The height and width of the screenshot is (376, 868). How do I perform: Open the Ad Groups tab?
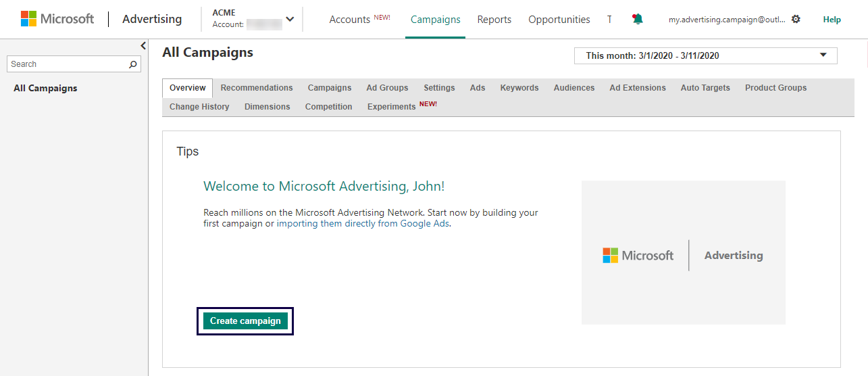(387, 88)
